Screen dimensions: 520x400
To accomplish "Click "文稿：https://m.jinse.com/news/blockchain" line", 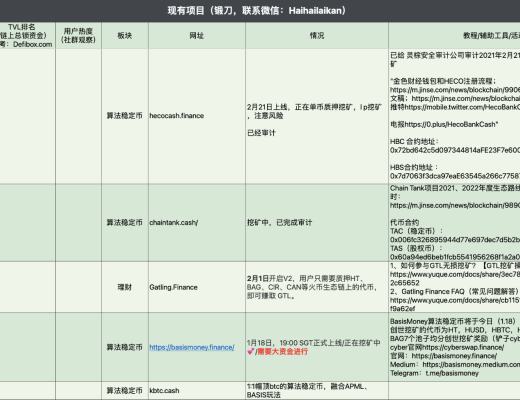I will [x=455, y=98].
